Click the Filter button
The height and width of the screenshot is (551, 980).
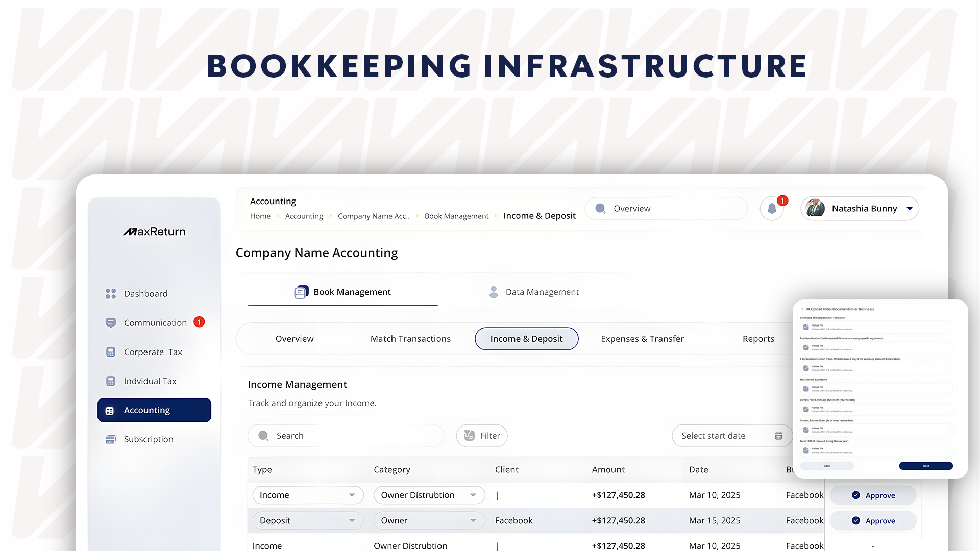(x=482, y=436)
